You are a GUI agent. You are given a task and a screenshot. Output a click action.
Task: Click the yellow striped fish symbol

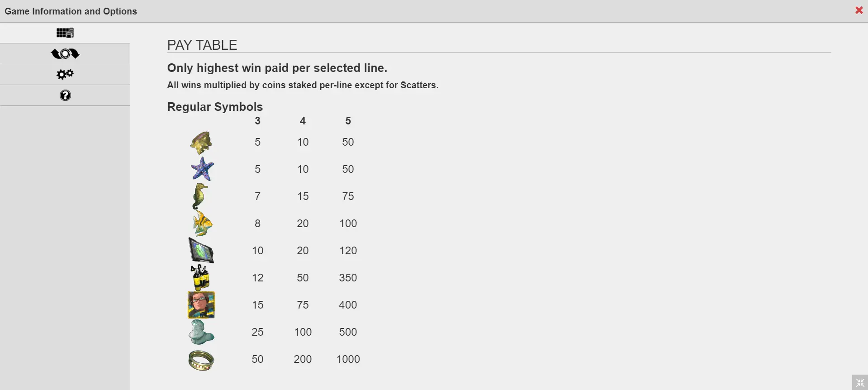tap(202, 224)
